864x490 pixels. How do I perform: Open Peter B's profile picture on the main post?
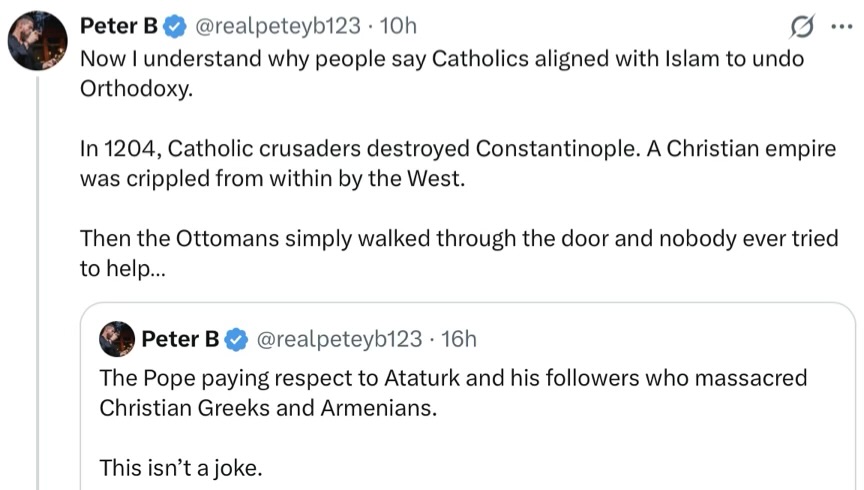tap(38, 41)
